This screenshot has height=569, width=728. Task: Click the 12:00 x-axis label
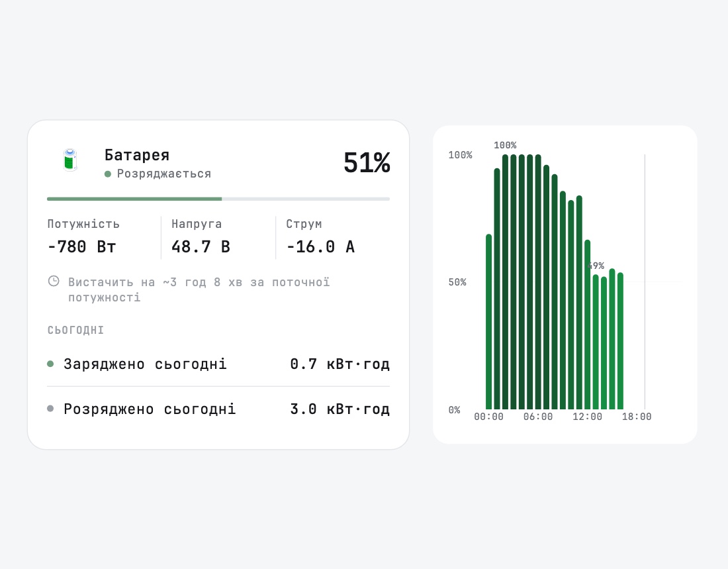point(587,417)
